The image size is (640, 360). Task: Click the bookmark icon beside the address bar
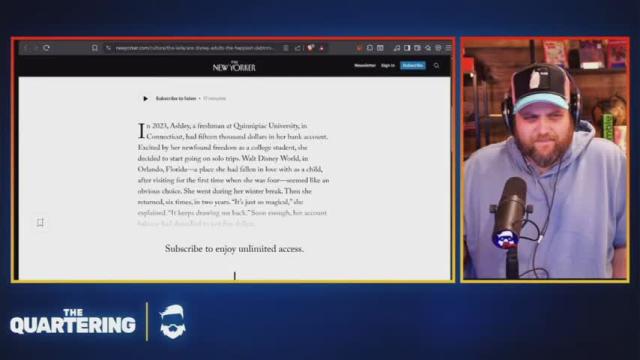pyautogui.click(x=95, y=48)
